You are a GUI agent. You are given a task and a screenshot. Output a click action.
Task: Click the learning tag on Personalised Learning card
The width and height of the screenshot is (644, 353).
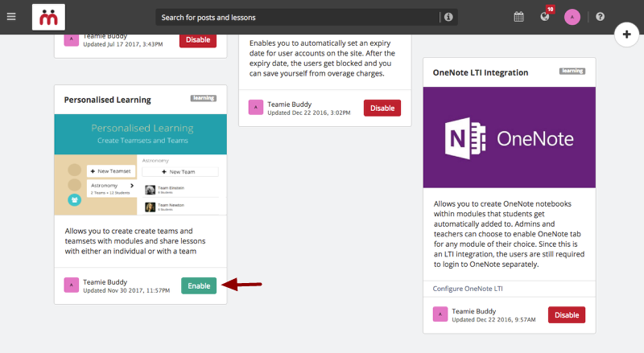pyautogui.click(x=204, y=98)
